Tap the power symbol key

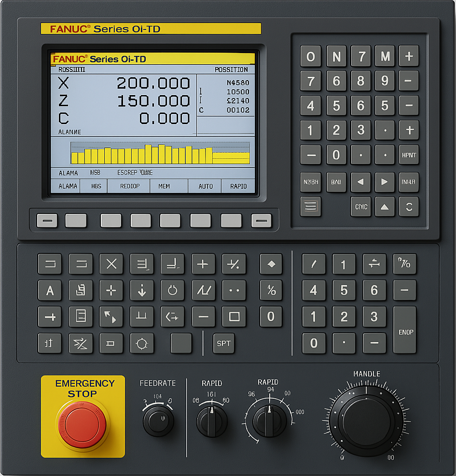pos(172,290)
